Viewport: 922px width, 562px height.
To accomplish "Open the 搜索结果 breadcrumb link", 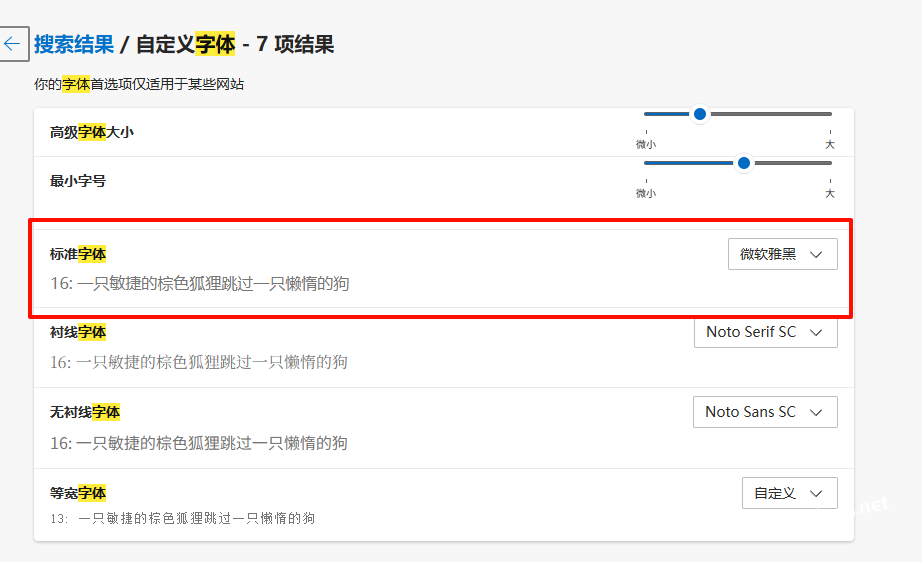I will (x=73, y=44).
